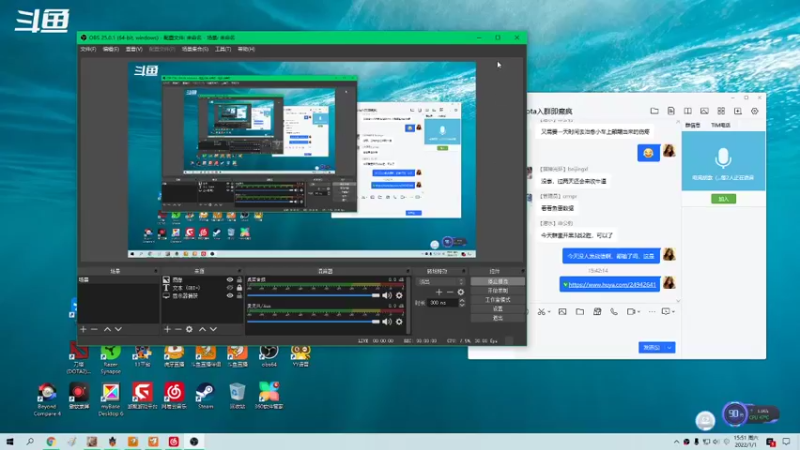Move scene down in Scenes panel

coord(118,330)
